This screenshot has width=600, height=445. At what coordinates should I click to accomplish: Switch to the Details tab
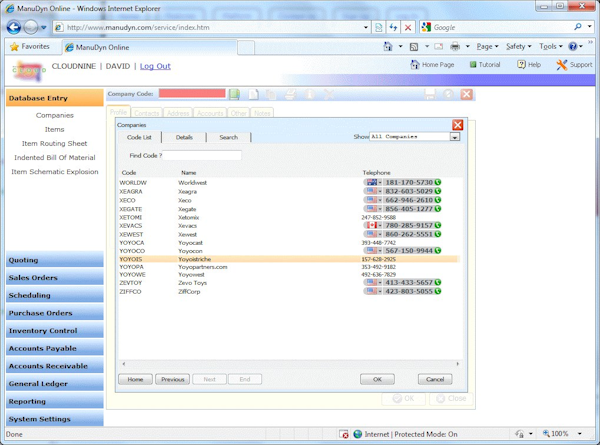[x=184, y=137]
